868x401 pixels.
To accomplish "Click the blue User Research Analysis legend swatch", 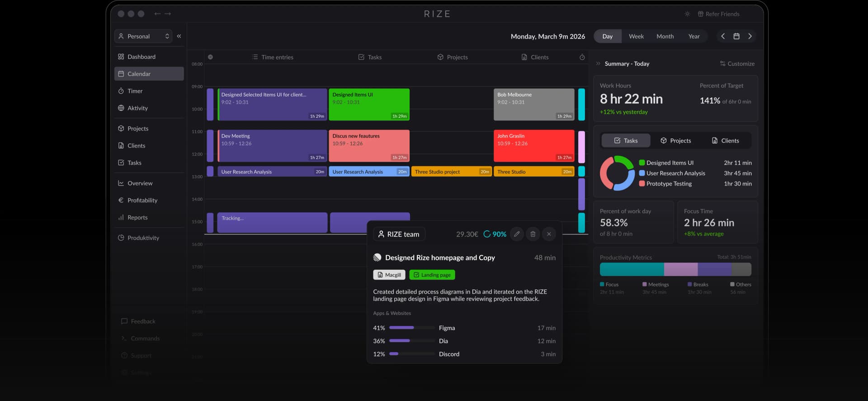I will pyautogui.click(x=642, y=173).
